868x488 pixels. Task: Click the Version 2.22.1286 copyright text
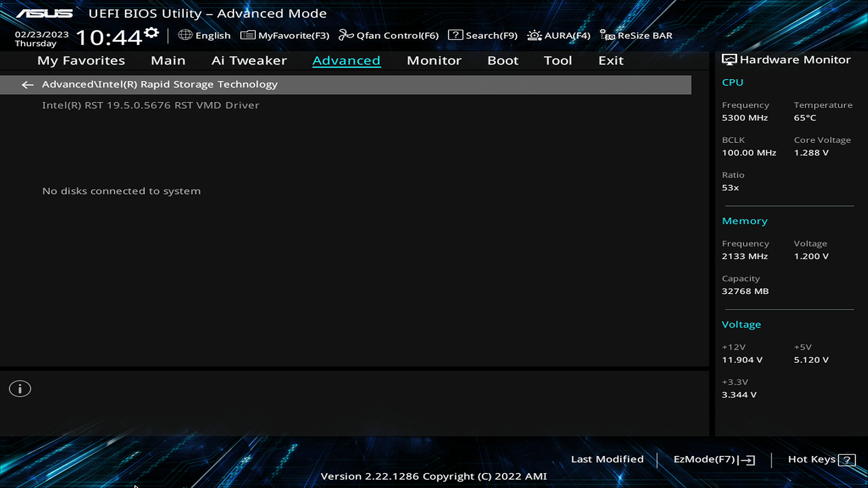pos(434,476)
